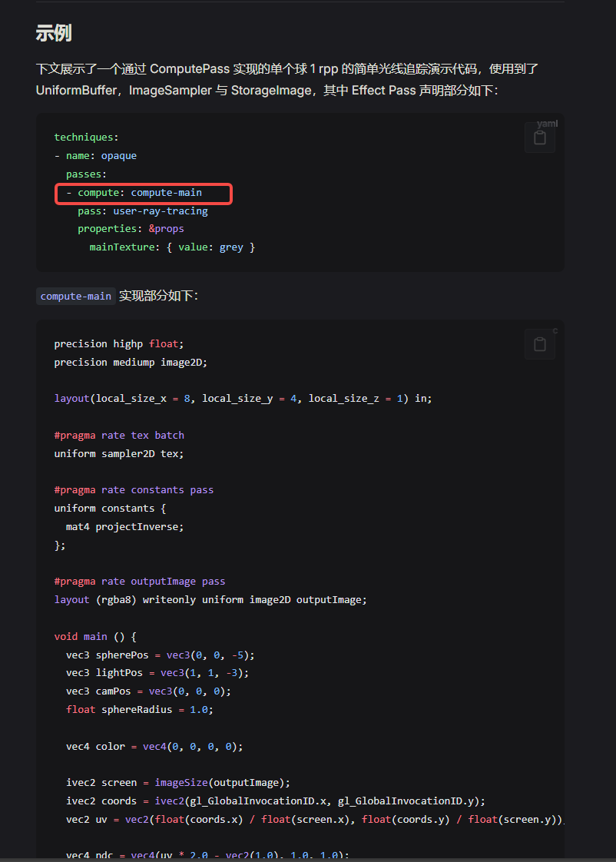616x862 pixels.
Task: Click the vec3 lightPos declaration line
Action: tap(157, 672)
